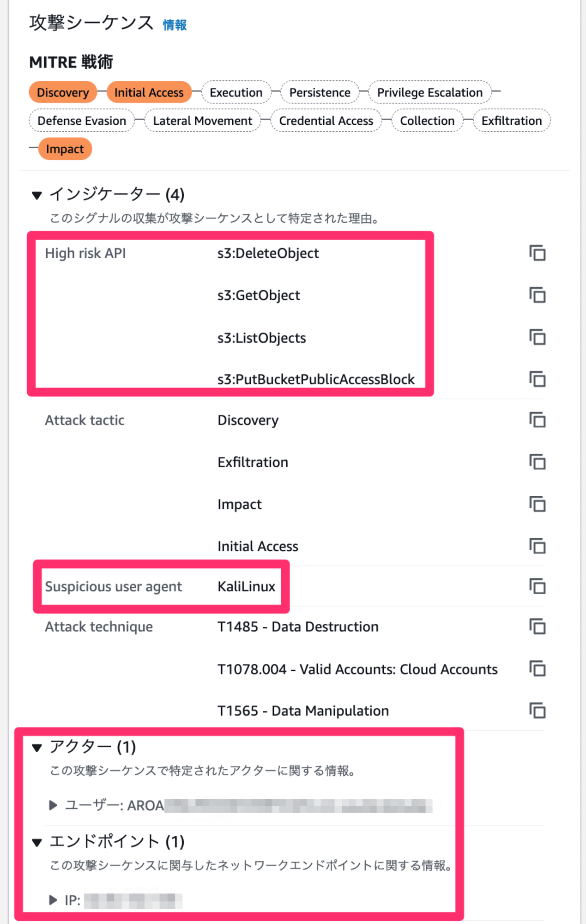Select the Impact MITRE tactic badge
This screenshot has width=586, height=924.
click(x=65, y=149)
